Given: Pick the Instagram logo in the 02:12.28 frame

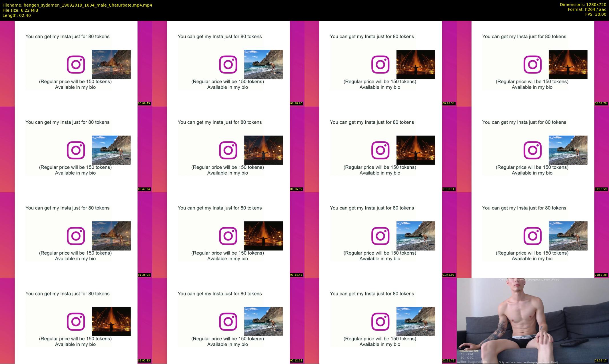Looking at the screenshot, I should point(228,322).
